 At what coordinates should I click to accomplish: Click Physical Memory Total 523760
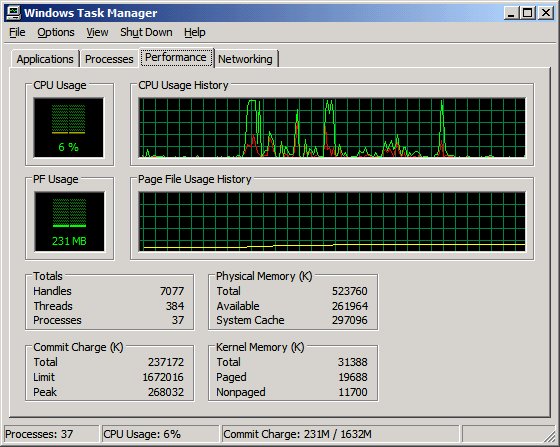[350, 291]
